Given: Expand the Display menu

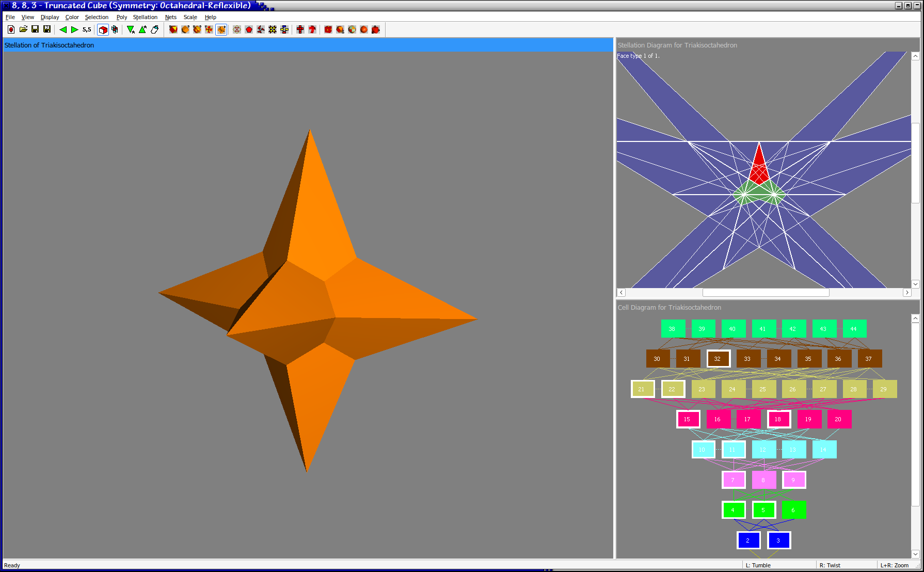Looking at the screenshot, I should coord(50,17).
